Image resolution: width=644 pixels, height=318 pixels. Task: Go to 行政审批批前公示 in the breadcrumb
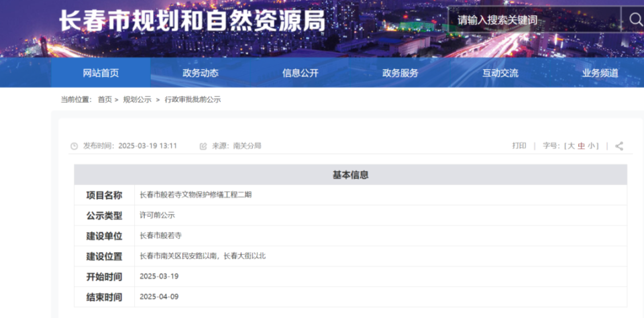(x=193, y=99)
